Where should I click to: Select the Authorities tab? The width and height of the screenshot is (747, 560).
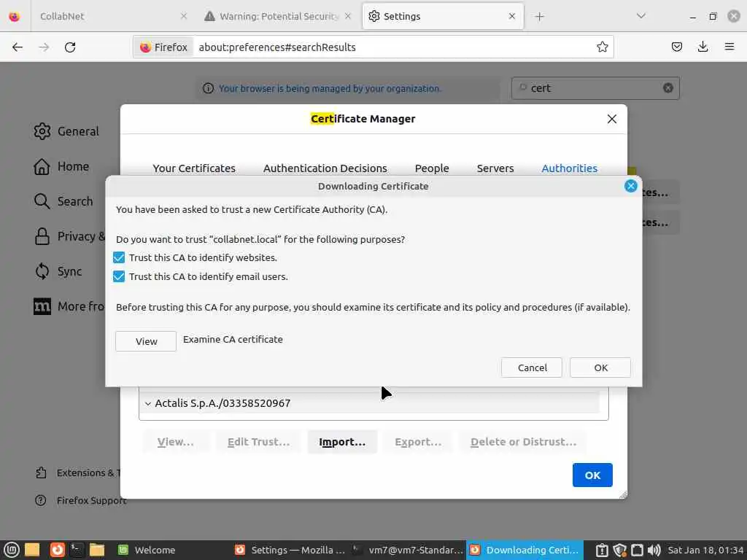569,168
